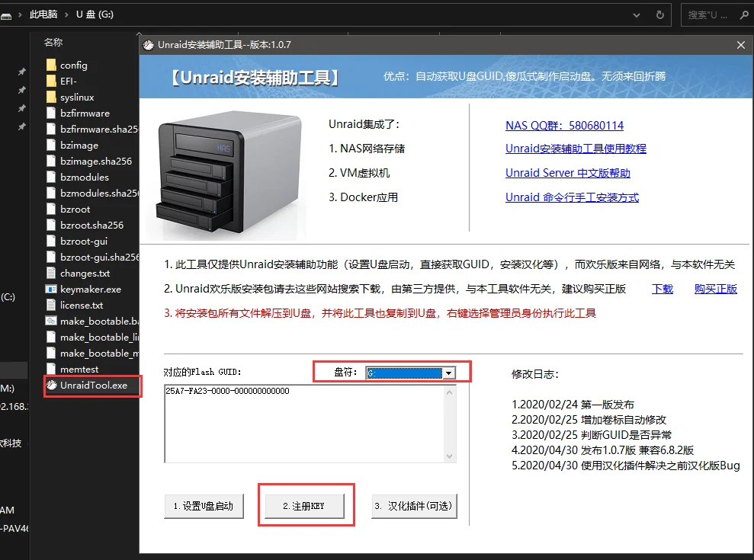Screen dimensions: 754x560
Task: Click the memtest file icon
Action: 51,369
